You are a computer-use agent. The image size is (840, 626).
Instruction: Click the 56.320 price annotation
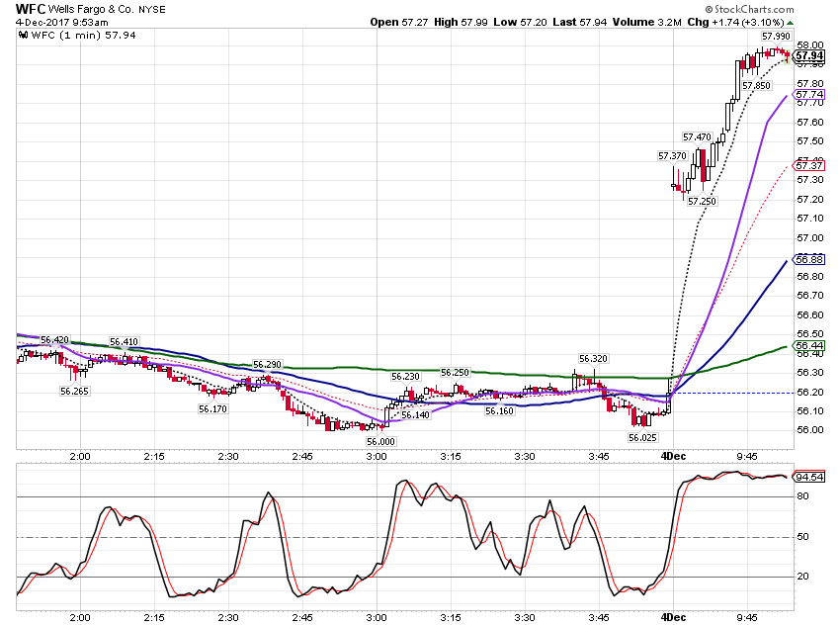pyautogui.click(x=593, y=359)
